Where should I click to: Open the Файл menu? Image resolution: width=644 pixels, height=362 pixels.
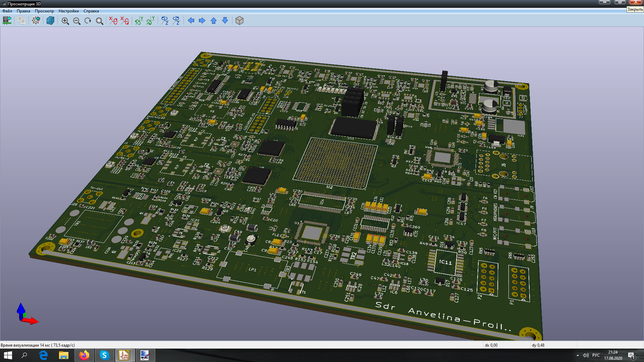(7, 11)
